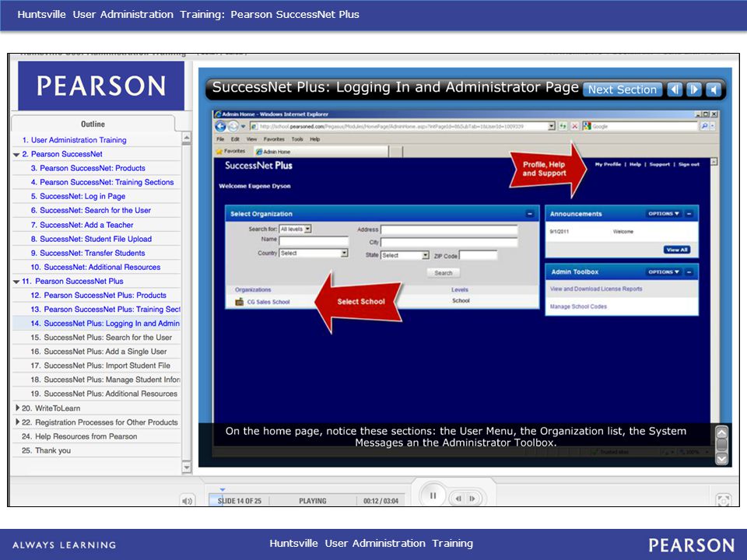Expand 20. WriteToLearn section

coord(17,408)
